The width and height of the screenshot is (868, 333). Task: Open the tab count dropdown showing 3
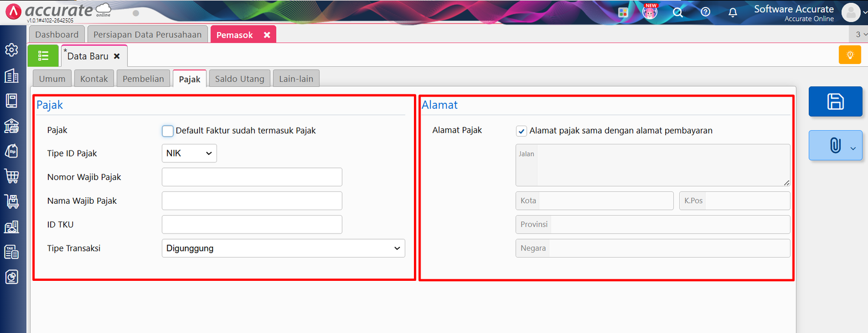(861, 34)
